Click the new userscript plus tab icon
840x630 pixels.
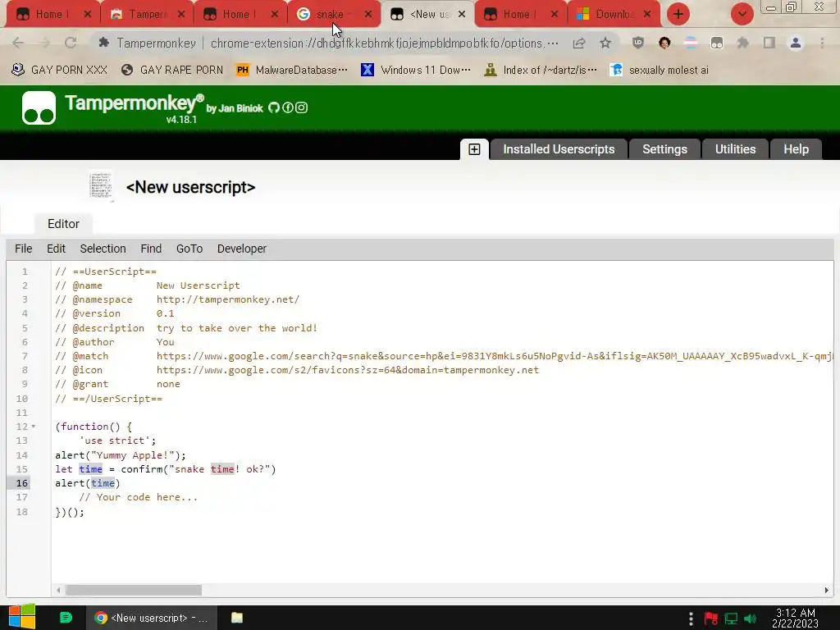[474, 149]
